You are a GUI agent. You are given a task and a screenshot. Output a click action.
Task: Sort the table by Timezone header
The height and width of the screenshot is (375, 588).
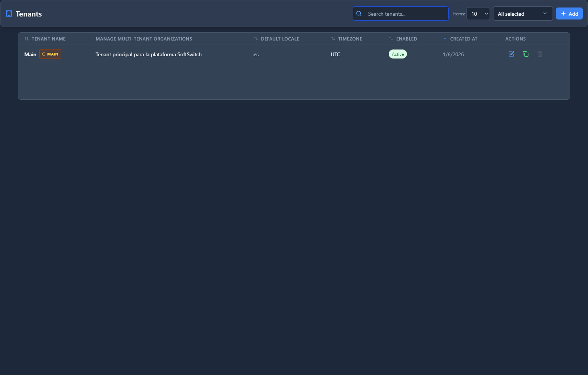tap(350, 39)
